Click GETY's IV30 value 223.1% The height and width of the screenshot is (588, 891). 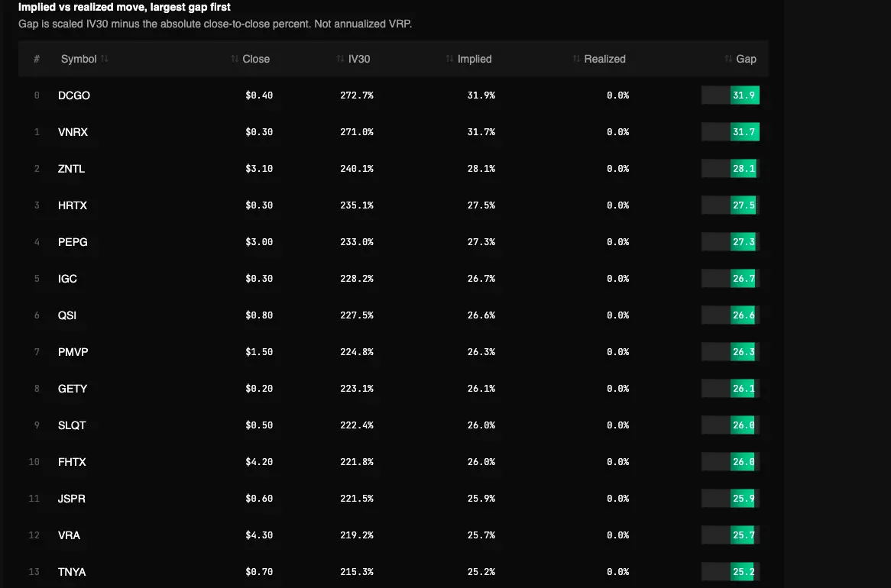(x=357, y=389)
